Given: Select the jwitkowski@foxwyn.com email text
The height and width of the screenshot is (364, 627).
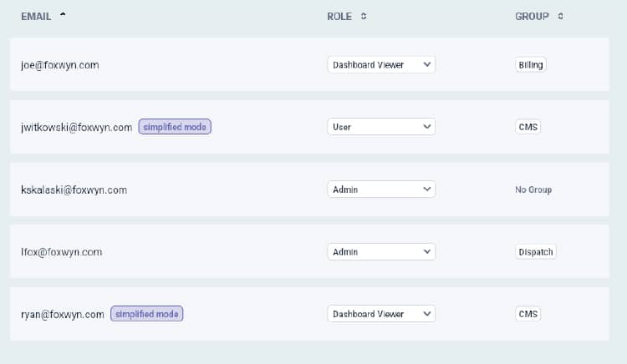Looking at the screenshot, I should (76, 128).
